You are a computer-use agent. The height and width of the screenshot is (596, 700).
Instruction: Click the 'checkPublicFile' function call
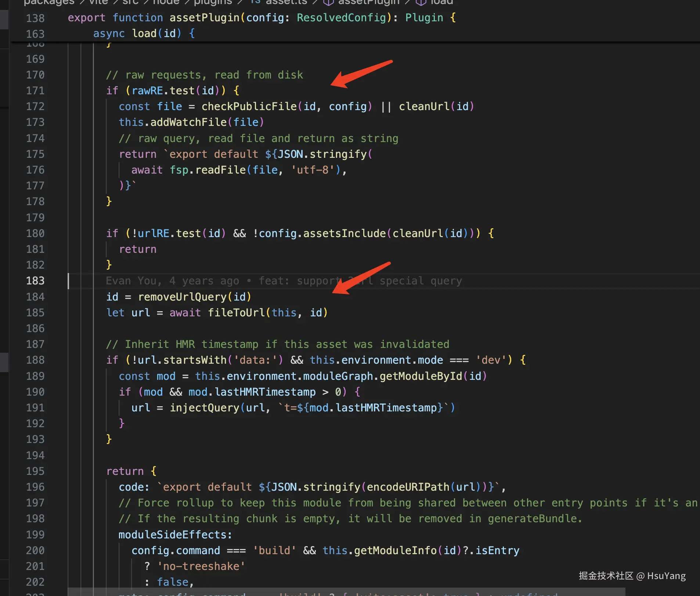click(x=249, y=106)
